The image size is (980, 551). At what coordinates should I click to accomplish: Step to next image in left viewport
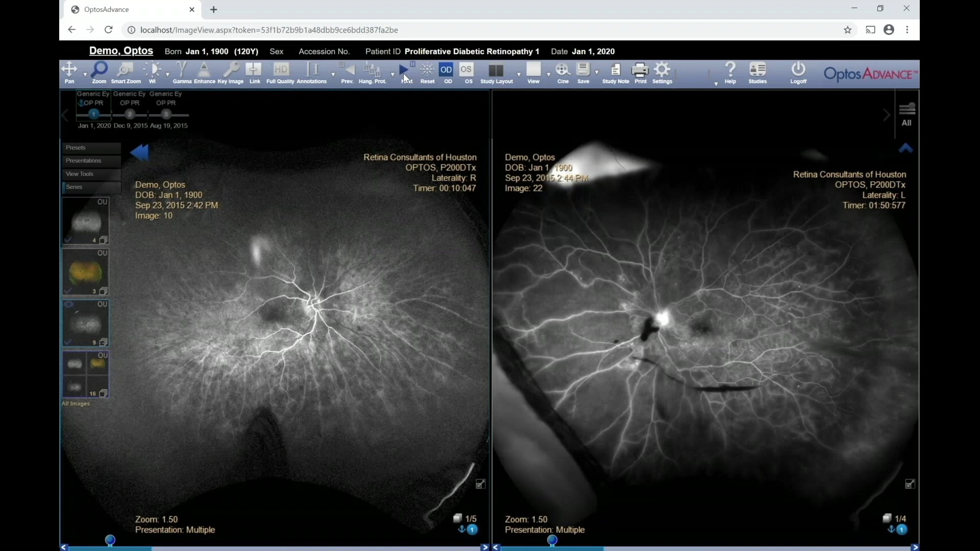(485, 547)
